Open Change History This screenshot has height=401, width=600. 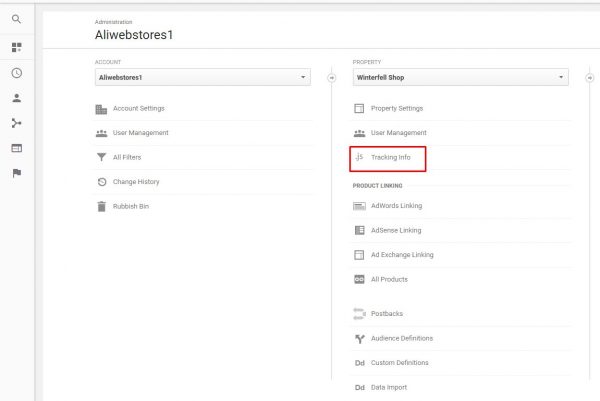(136, 182)
